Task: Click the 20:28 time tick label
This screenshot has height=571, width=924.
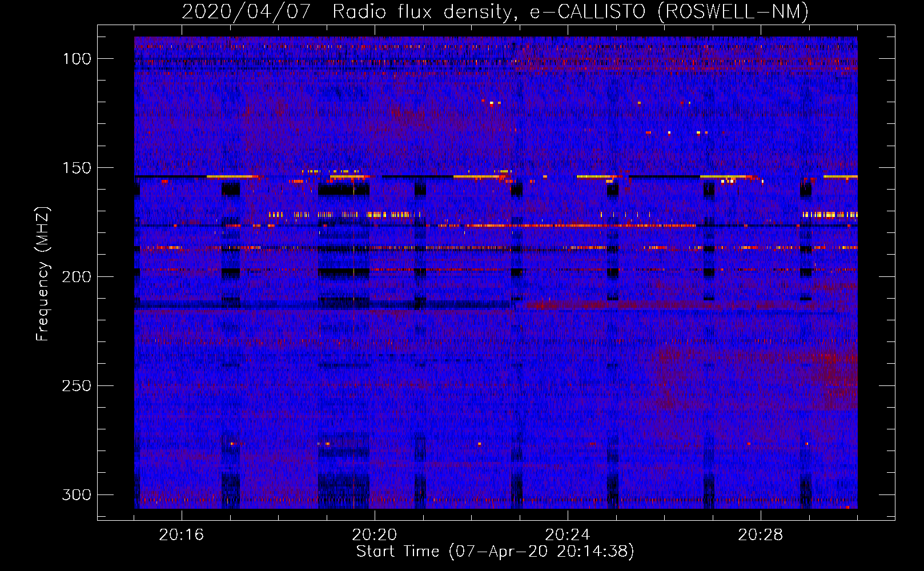Action: [761, 535]
